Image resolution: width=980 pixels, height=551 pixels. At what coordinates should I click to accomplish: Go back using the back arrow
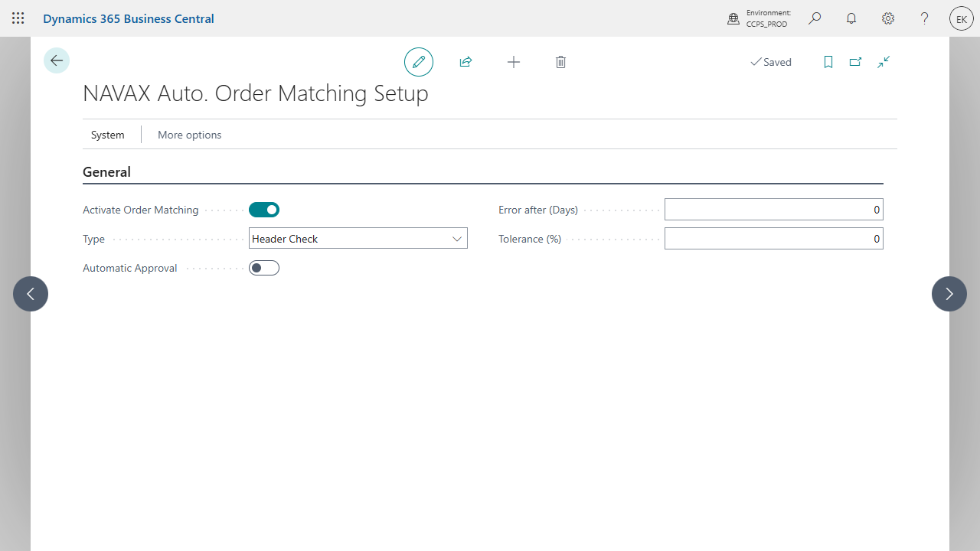pyautogui.click(x=57, y=60)
